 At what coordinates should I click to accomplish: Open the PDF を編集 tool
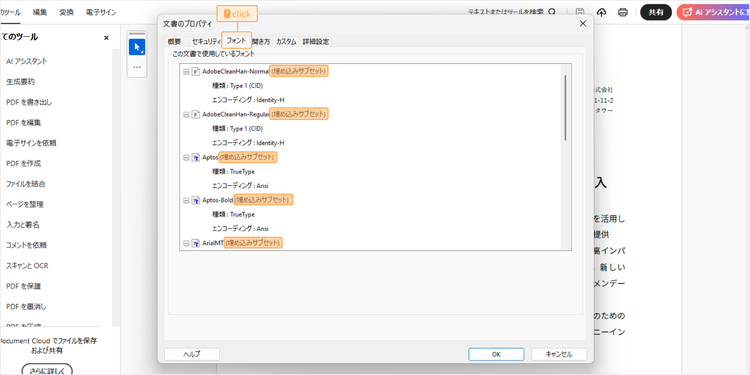click(x=23, y=122)
